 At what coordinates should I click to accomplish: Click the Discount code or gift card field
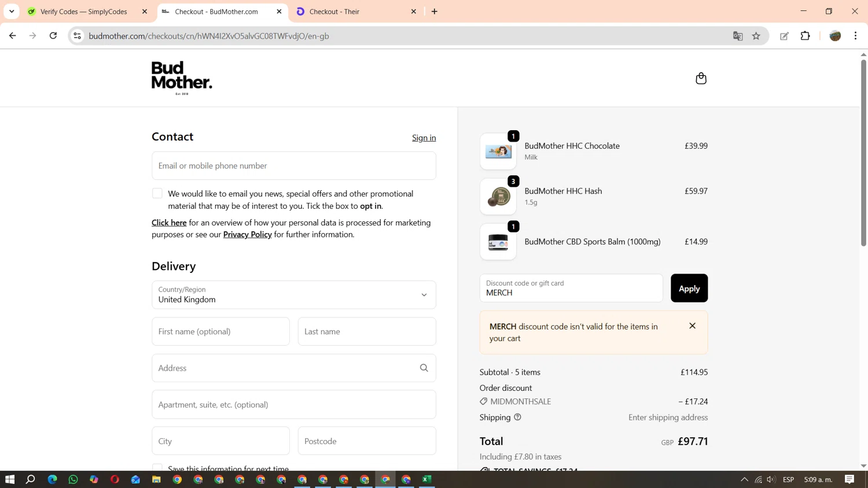pyautogui.click(x=571, y=288)
